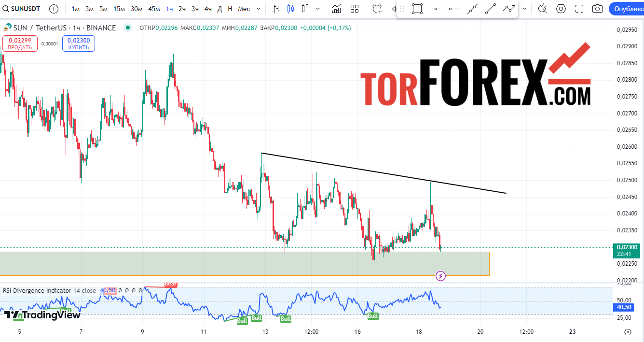This screenshot has height=342, width=644.
Task: Take a chart snapshot with camera icon
Action: (598, 9)
